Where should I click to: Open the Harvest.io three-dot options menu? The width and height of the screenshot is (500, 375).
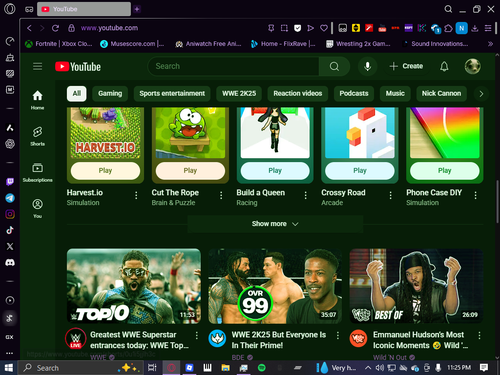point(136,195)
